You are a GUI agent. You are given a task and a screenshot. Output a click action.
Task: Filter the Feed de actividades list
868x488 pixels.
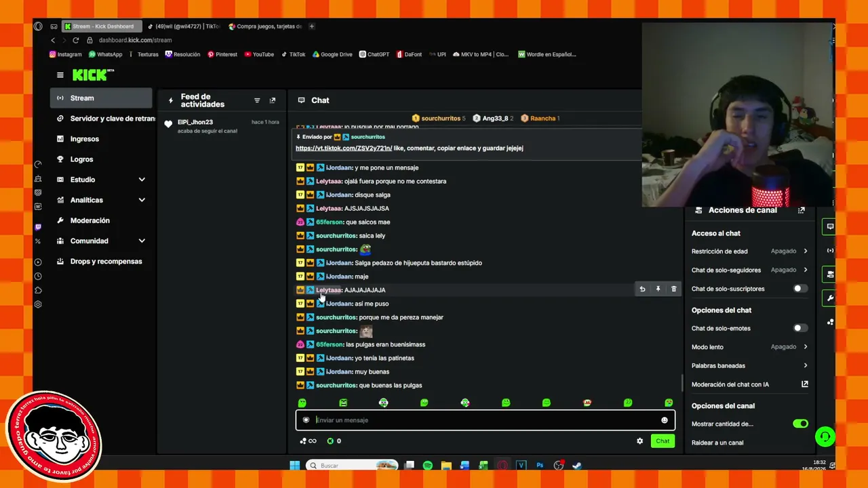click(257, 100)
